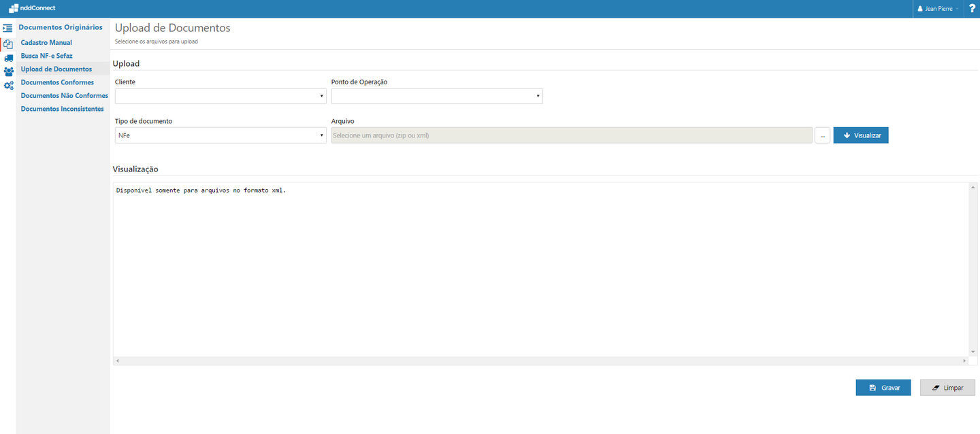Expand the Ponto de Operação dropdown
Viewport: 980px width, 434px height.
click(x=437, y=97)
